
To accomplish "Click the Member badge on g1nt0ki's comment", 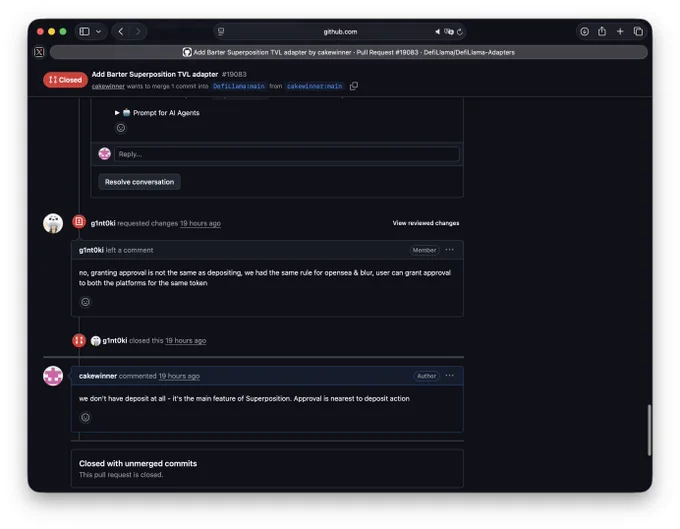I will pos(424,250).
